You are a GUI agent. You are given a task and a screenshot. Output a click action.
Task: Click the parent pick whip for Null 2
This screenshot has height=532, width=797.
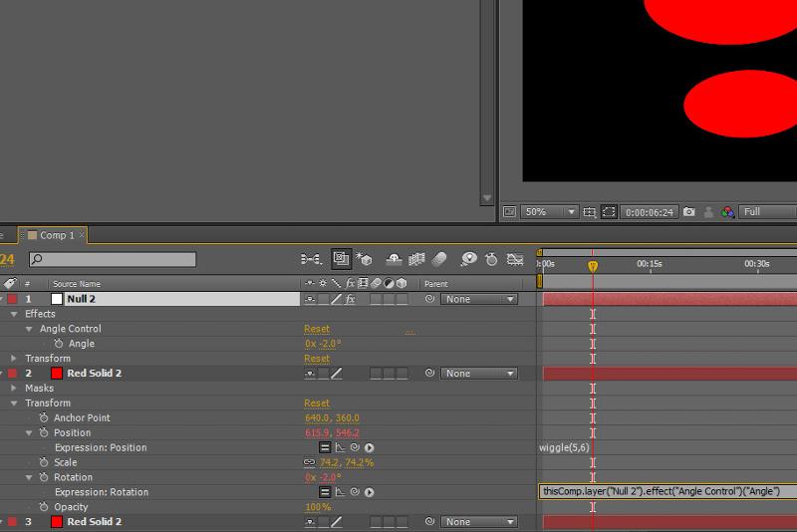[430, 299]
